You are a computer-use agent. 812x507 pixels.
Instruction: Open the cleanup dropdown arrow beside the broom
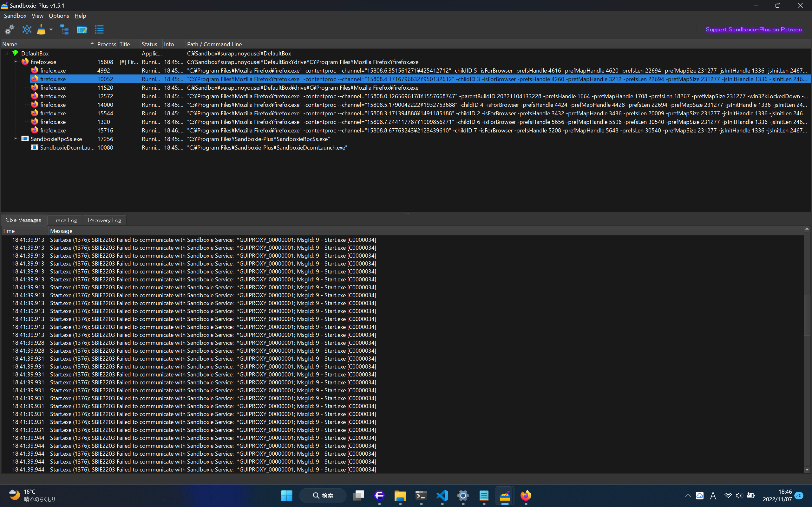coord(51,29)
